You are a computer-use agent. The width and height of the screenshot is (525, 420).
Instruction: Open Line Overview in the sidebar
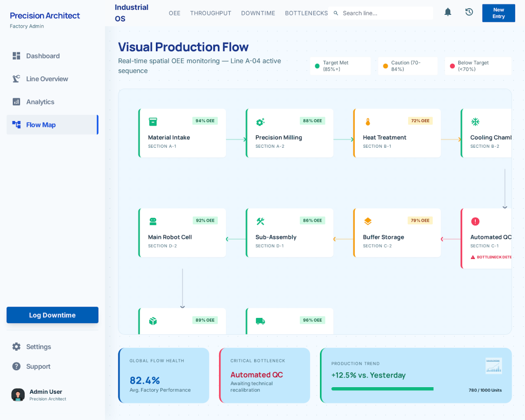47,79
